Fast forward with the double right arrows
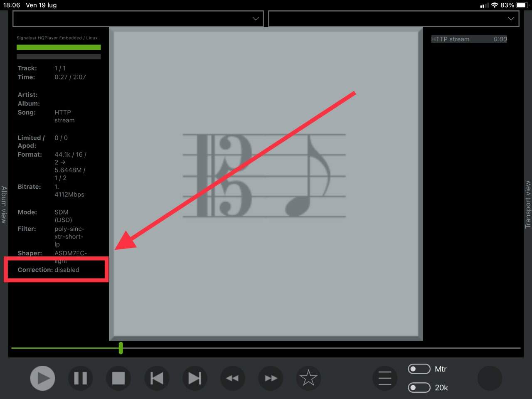Image resolution: width=532 pixels, height=399 pixels. (271, 378)
